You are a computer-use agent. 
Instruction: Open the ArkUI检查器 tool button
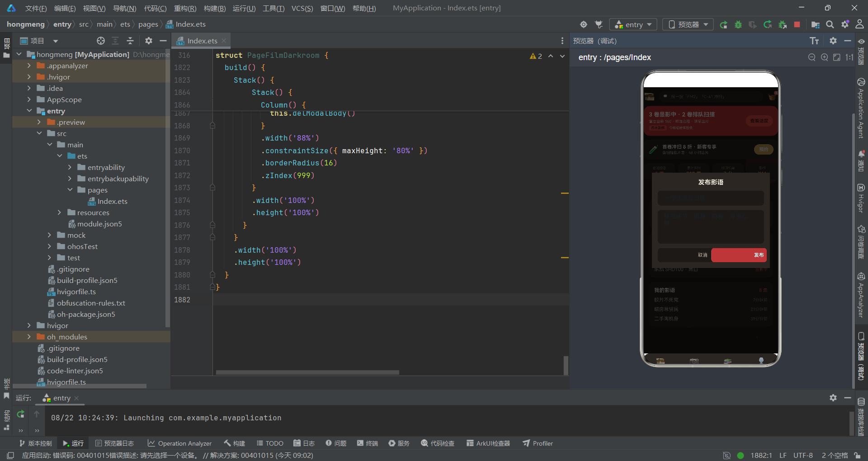[x=488, y=443]
